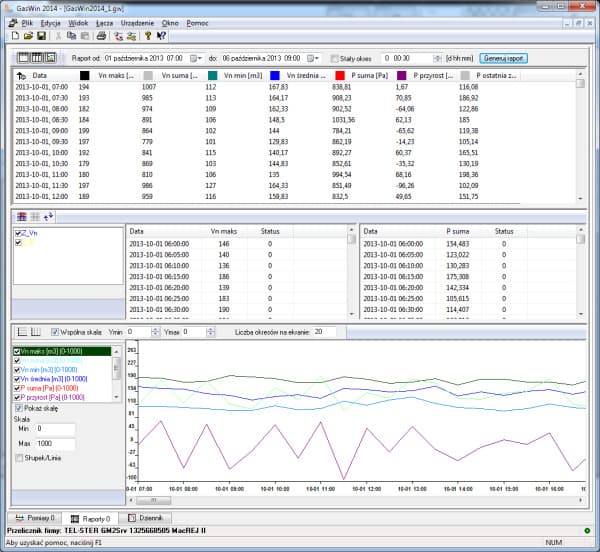This screenshot has height=552, width=600.
Task: Create a new document with toolbar icon
Action: tap(15, 36)
